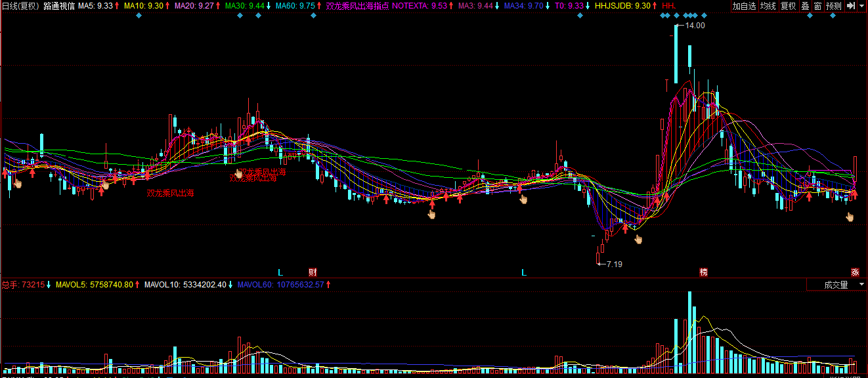The image size is (868, 378).
Task: Click the 叠 overlay button
Action: tap(805, 6)
